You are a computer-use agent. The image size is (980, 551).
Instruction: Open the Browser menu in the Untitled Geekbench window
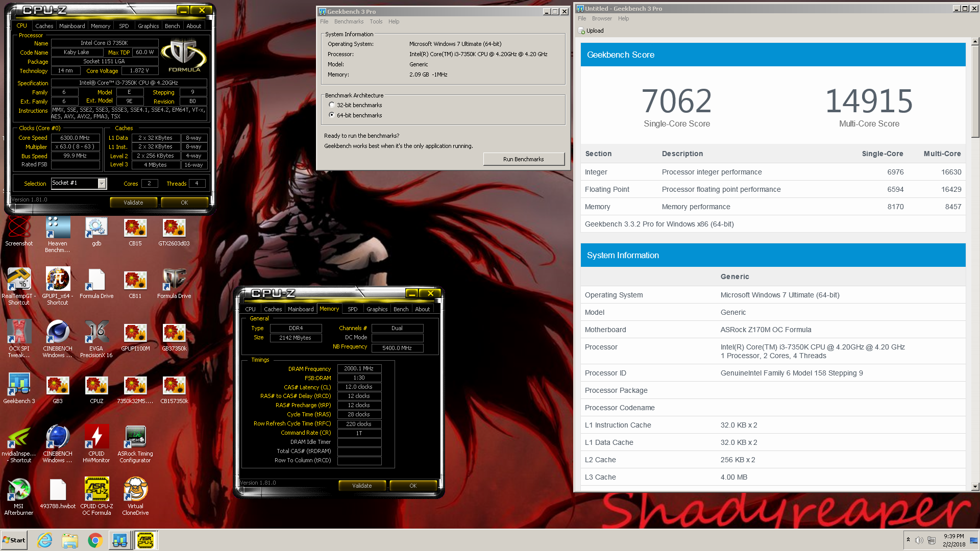602,18
